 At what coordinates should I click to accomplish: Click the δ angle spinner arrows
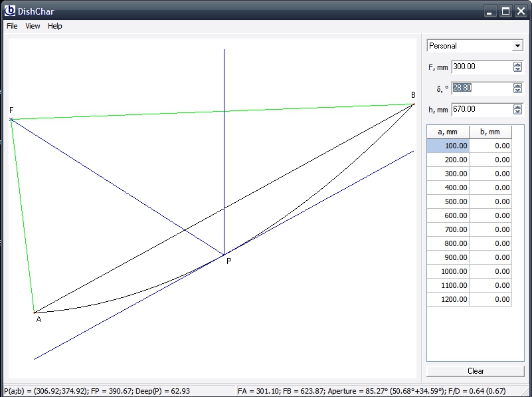(517, 88)
